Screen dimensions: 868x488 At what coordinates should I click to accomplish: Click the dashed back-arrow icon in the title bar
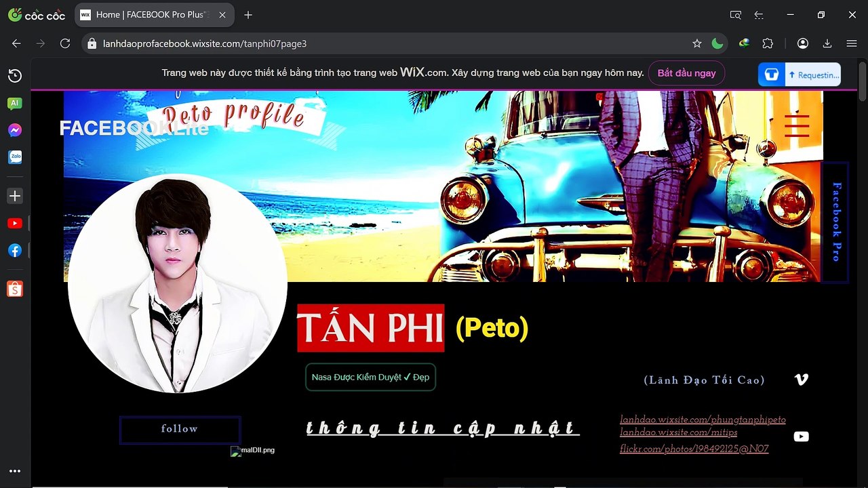(759, 15)
